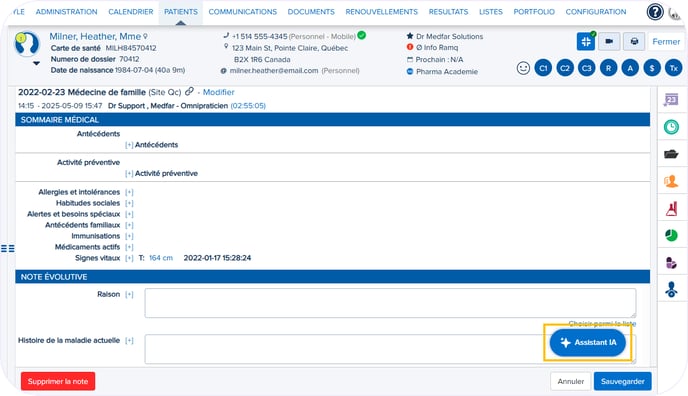Click the Annuler button

pyautogui.click(x=570, y=382)
